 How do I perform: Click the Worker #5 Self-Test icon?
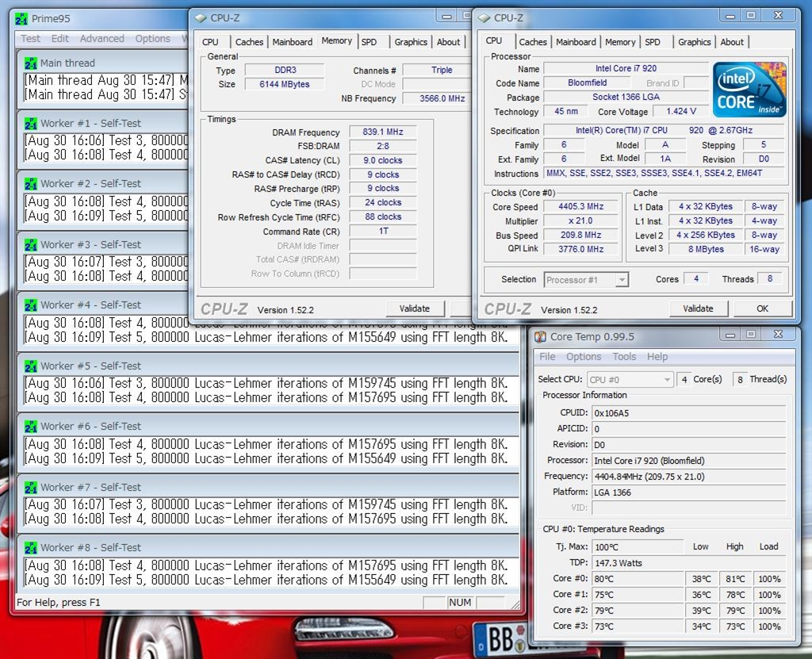pyautogui.click(x=31, y=366)
